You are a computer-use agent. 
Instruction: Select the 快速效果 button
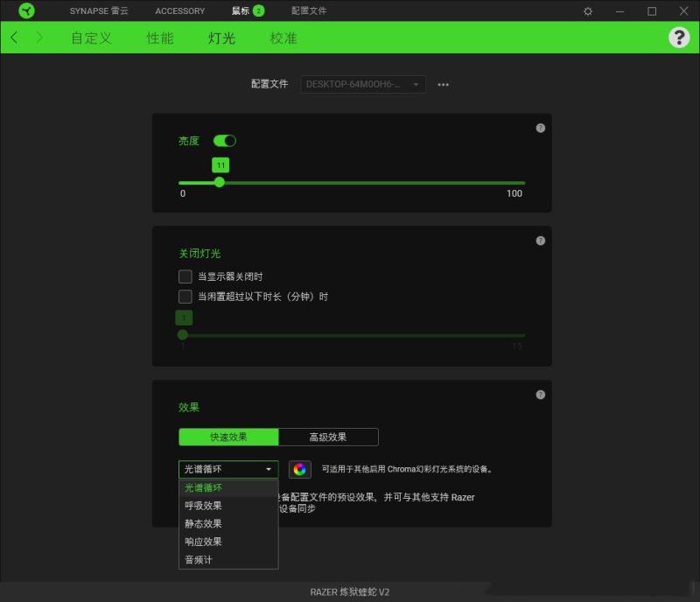click(228, 437)
